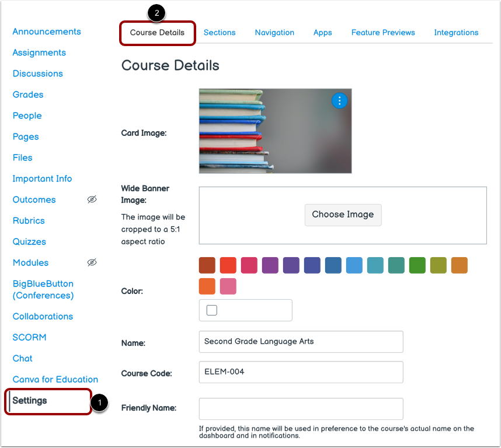Screen dimensions: 501x448
Task: Switch to the Sections tab
Action: 220,33
